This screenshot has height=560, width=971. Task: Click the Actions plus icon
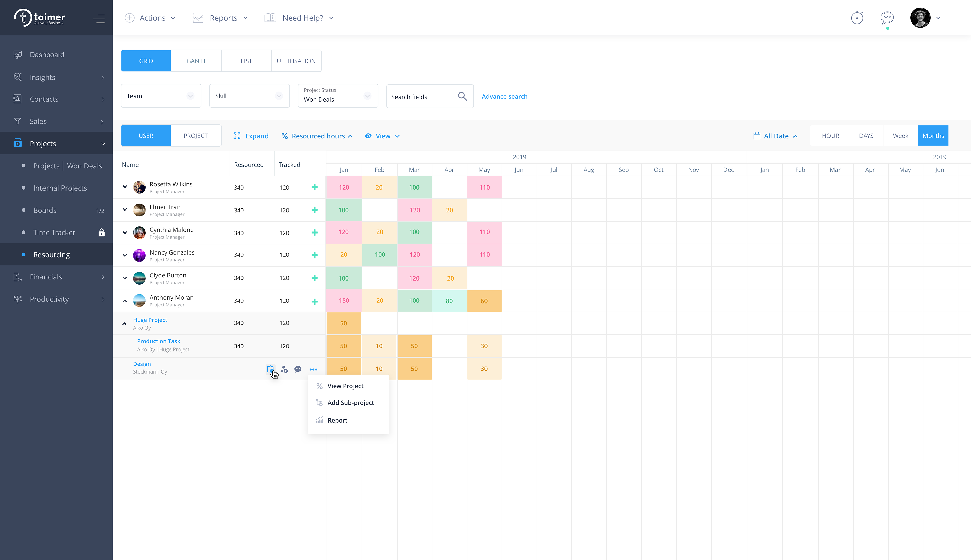click(130, 18)
